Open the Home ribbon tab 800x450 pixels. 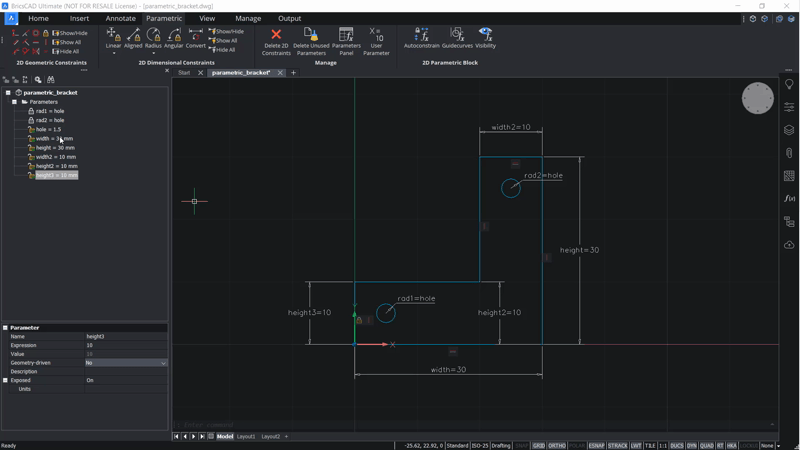tap(38, 18)
